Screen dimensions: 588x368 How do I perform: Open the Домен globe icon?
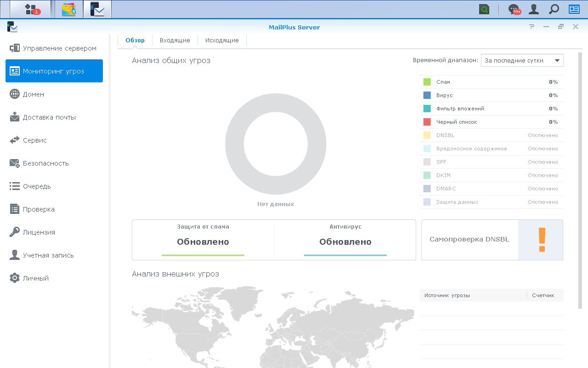[x=15, y=94]
